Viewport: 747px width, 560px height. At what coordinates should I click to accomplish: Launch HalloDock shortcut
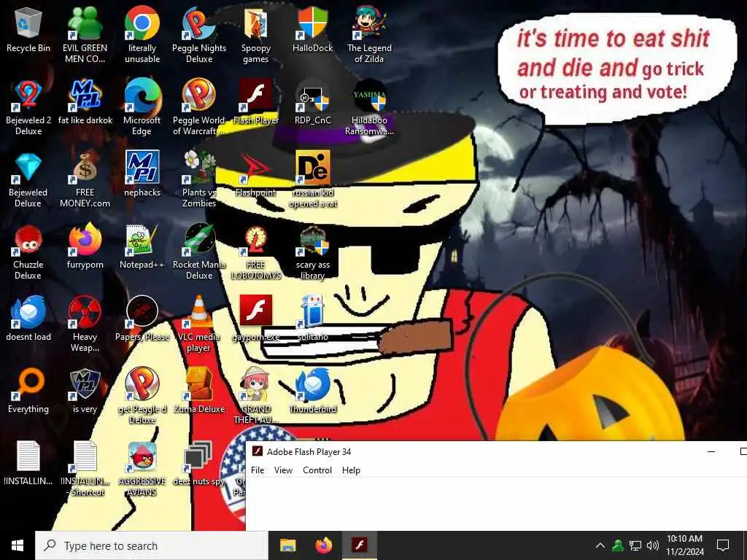[x=312, y=28]
